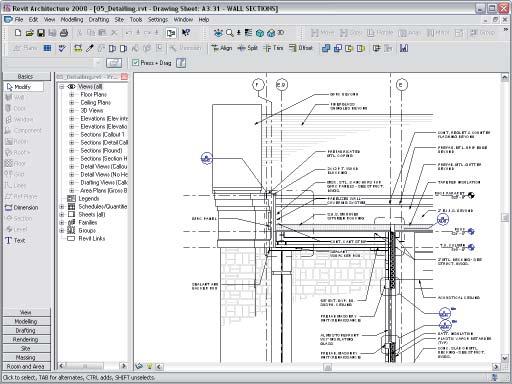Click the drawing area vertical scrollbar up arrow
Image resolution: width=512 pixels, height=384 pixels.
(x=505, y=77)
